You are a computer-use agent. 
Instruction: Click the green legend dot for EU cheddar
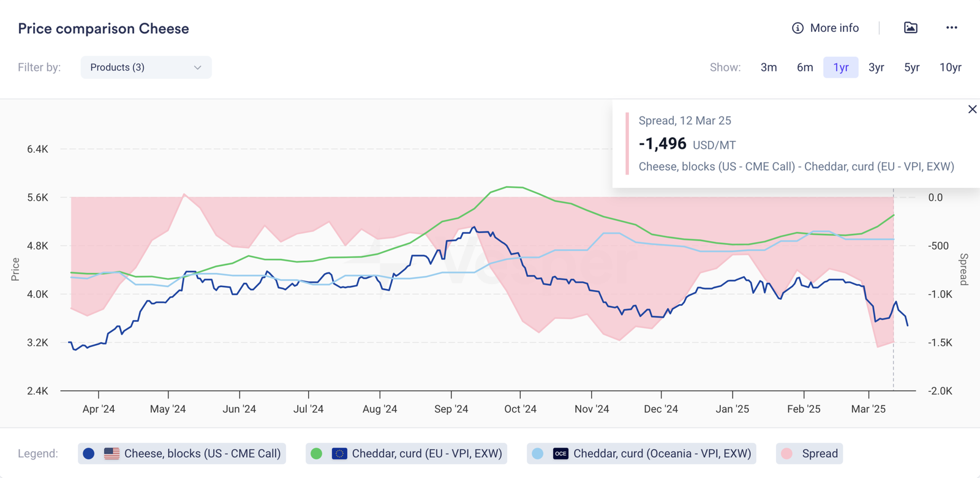(317, 454)
